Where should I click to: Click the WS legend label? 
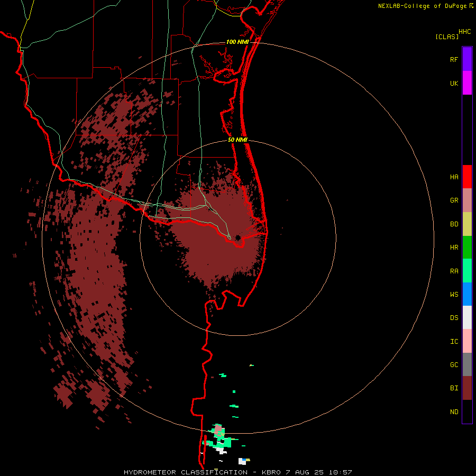coord(454,294)
